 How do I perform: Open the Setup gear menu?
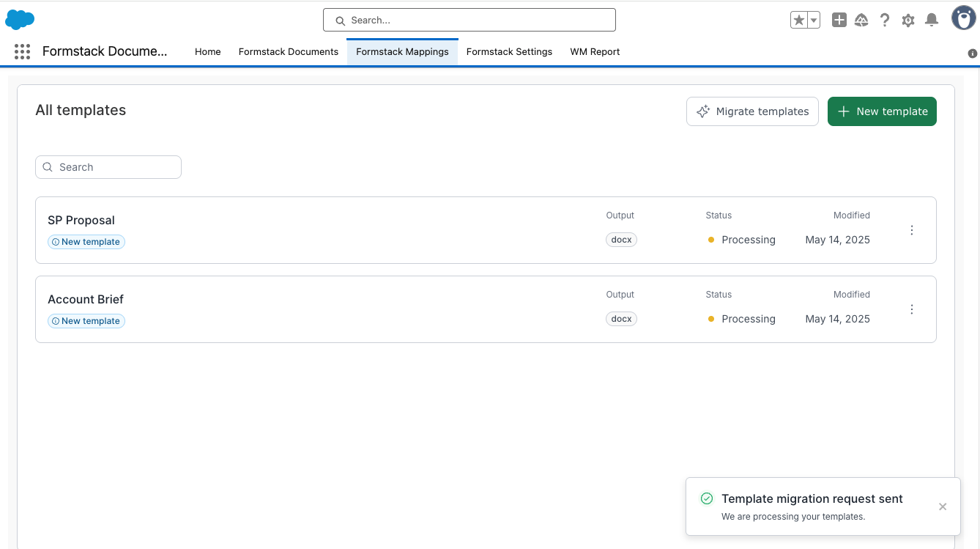(908, 21)
